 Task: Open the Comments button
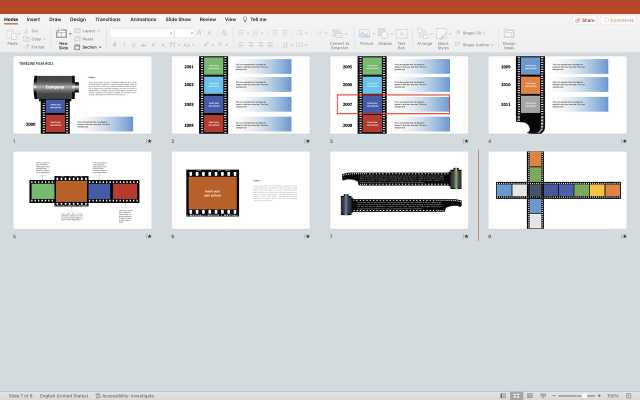617,19
